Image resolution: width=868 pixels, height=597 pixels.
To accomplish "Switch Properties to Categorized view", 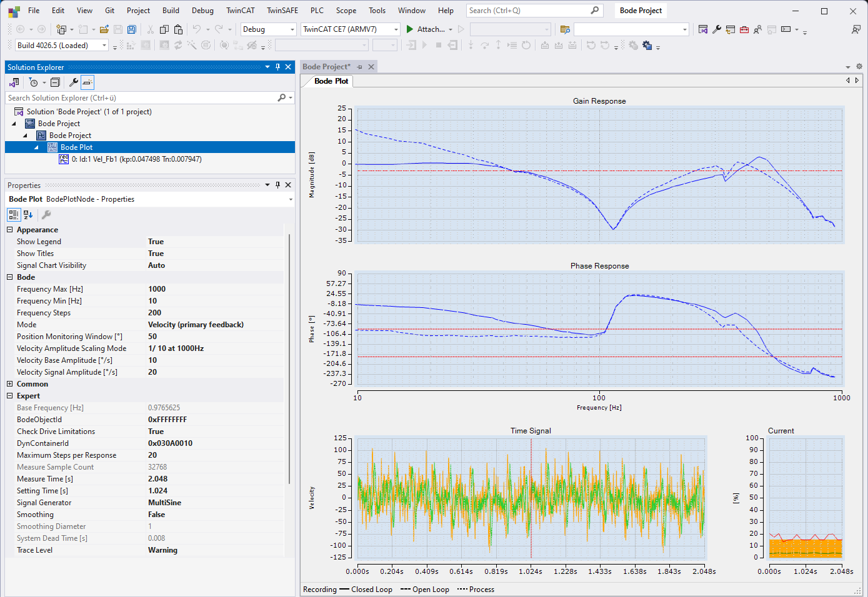I will click(14, 215).
